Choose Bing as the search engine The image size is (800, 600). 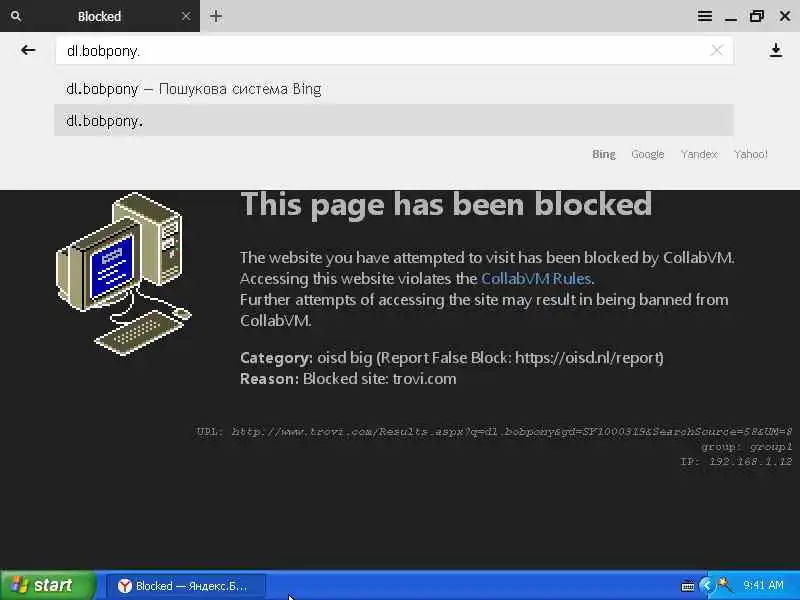[x=604, y=154]
